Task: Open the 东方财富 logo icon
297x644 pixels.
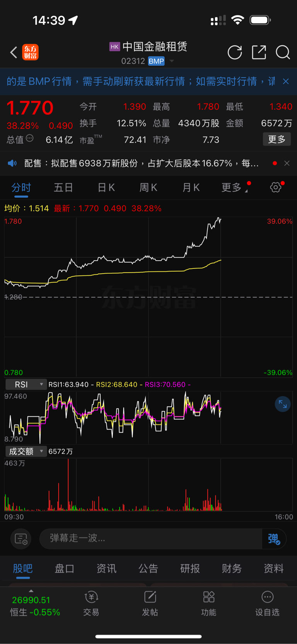Action: tap(31, 52)
